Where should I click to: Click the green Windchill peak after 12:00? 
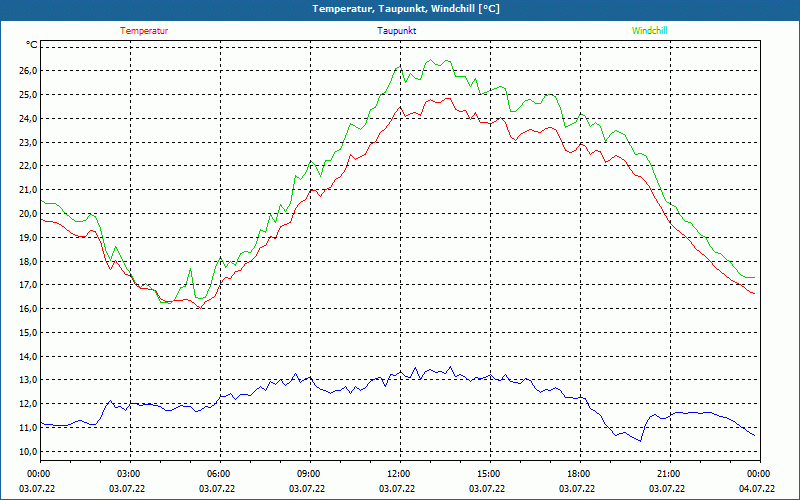click(x=430, y=60)
